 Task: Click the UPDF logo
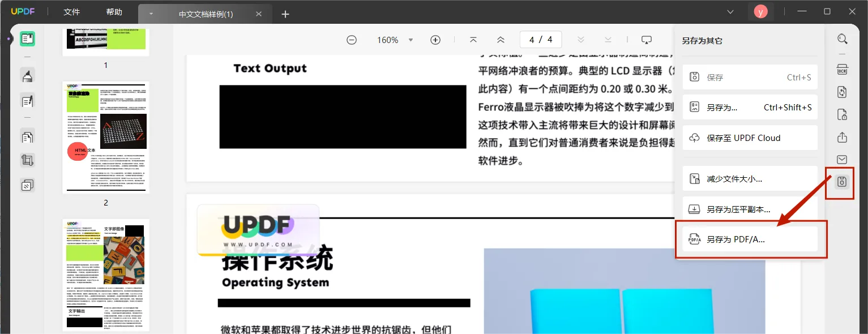point(23,12)
